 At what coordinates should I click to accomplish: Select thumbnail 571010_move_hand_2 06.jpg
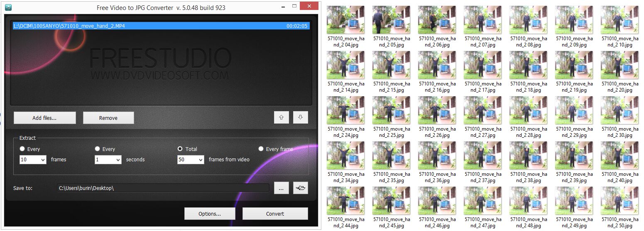(x=437, y=20)
